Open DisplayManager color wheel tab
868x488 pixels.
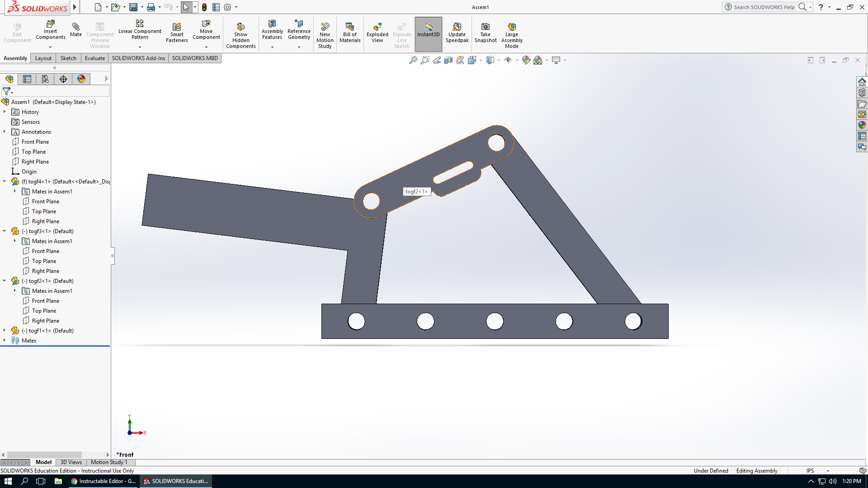coord(81,79)
